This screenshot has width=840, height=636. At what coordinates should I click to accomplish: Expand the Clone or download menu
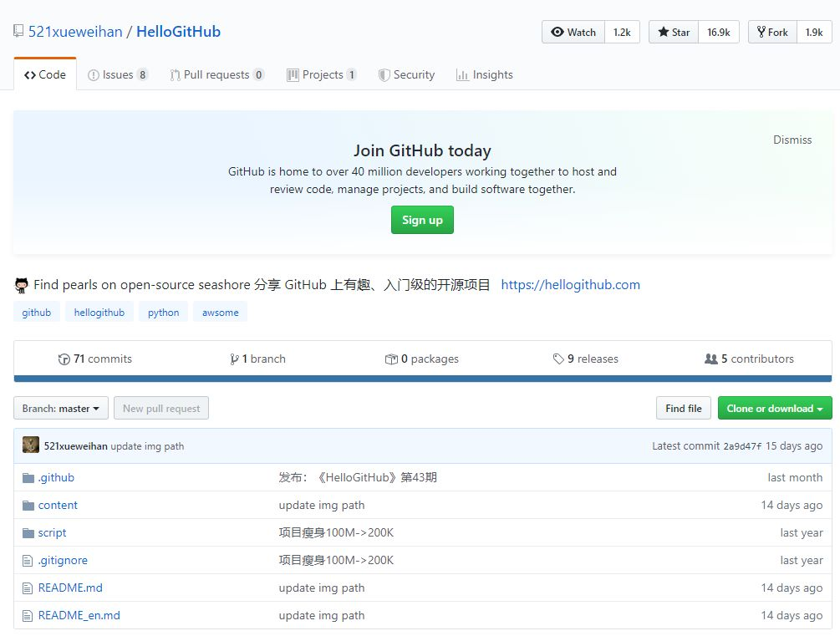[x=775, y=409]
